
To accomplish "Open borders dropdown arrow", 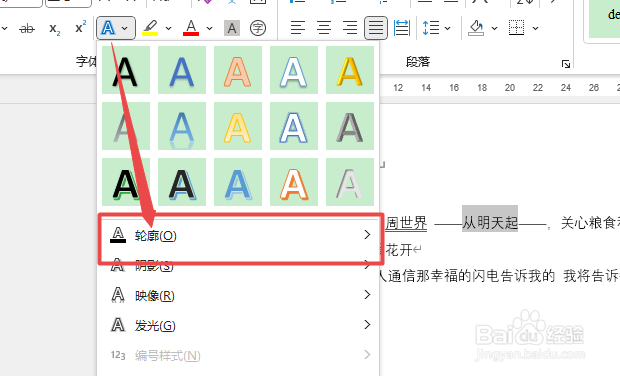I will 535,28.
